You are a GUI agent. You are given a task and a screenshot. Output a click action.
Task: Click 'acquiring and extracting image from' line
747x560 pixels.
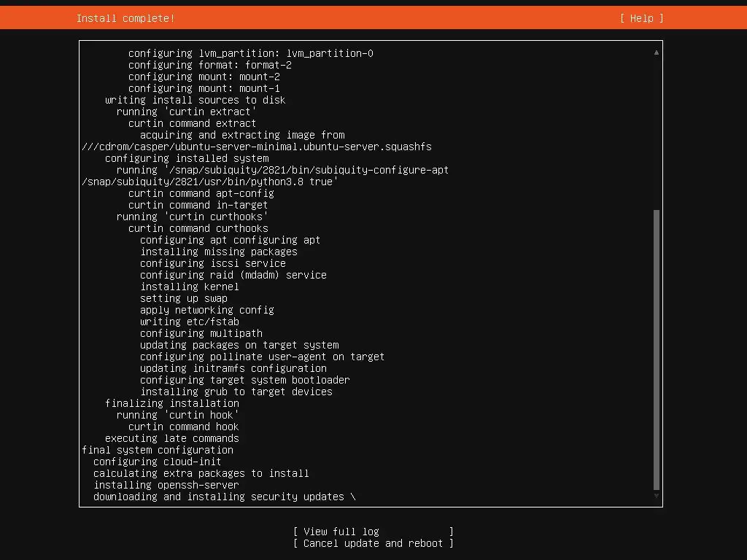(x=242, y=135)
